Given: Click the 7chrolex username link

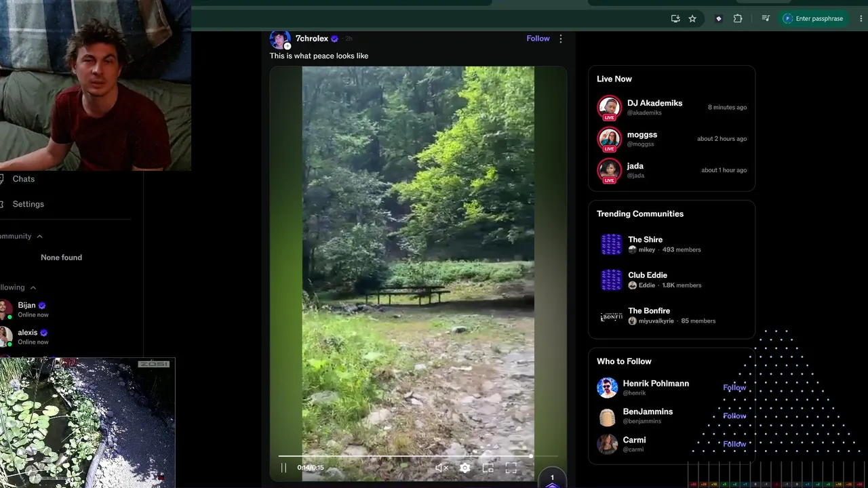Looking at the screenshot, I should click(x=312, y=39).
